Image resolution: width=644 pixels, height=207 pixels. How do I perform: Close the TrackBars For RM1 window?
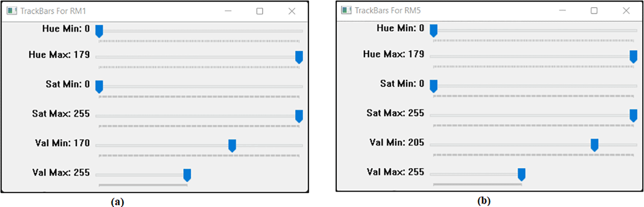point(292,11)
